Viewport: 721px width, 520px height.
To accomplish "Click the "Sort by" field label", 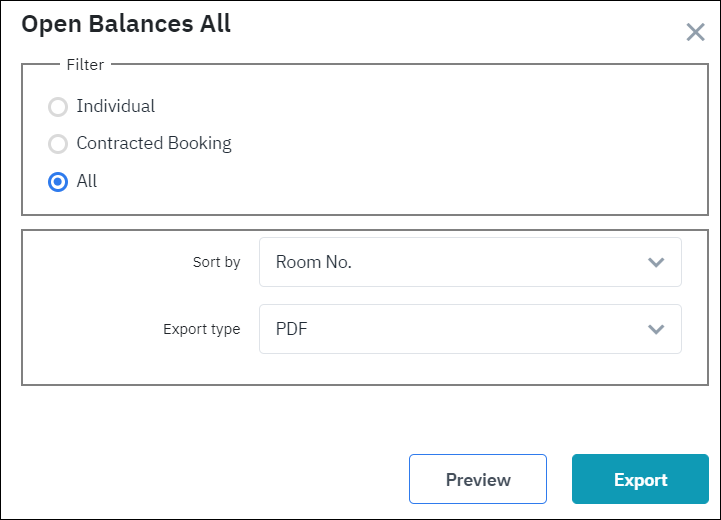I will coord(216,263).
